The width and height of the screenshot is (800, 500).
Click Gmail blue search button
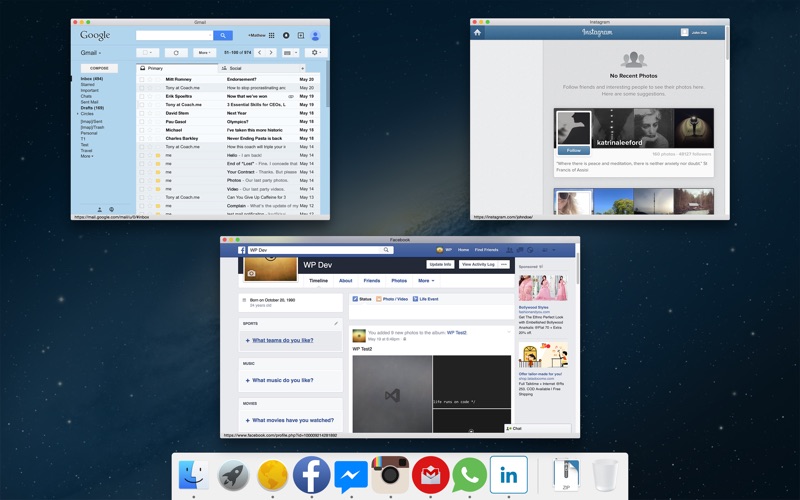coord(223,35)
